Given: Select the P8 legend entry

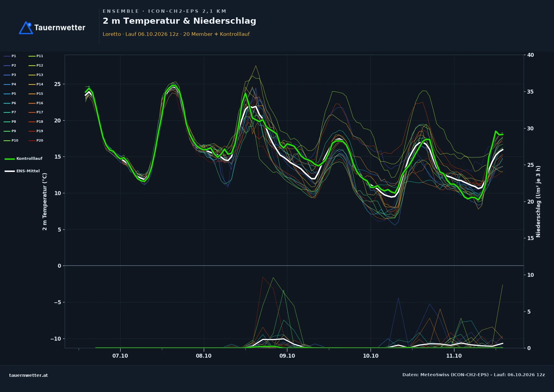Looking at the screenshot, I should click(10, 122).
